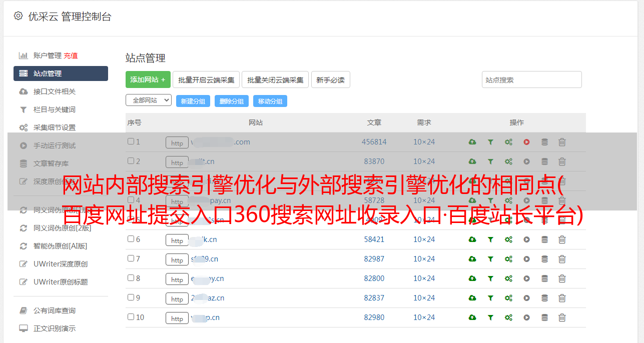Select the checkbox for site 7

pos(131,258)
